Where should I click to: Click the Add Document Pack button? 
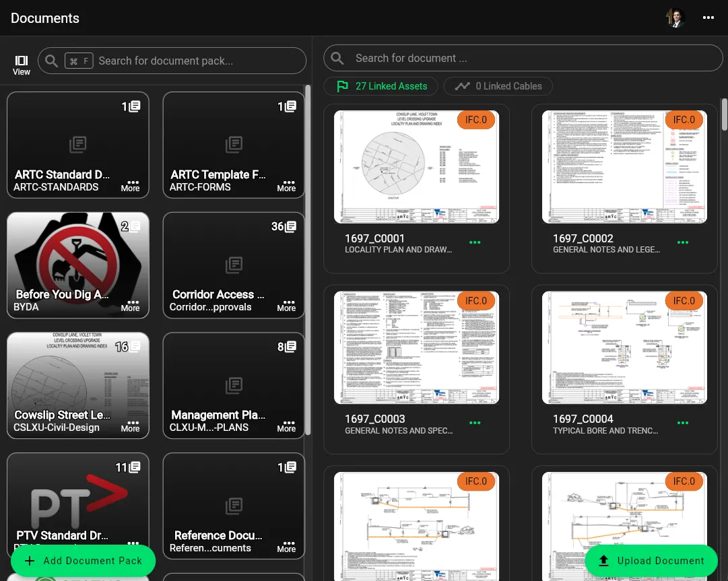point(83,561)
